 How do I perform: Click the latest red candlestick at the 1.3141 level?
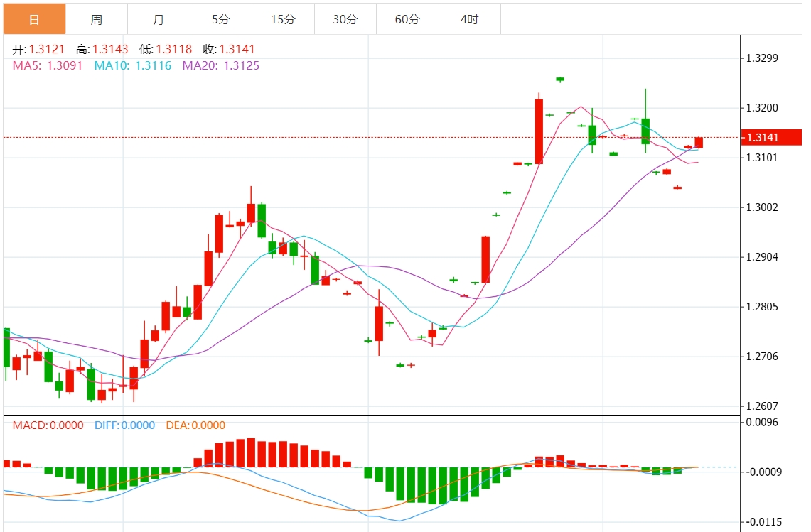click(699, 142)
